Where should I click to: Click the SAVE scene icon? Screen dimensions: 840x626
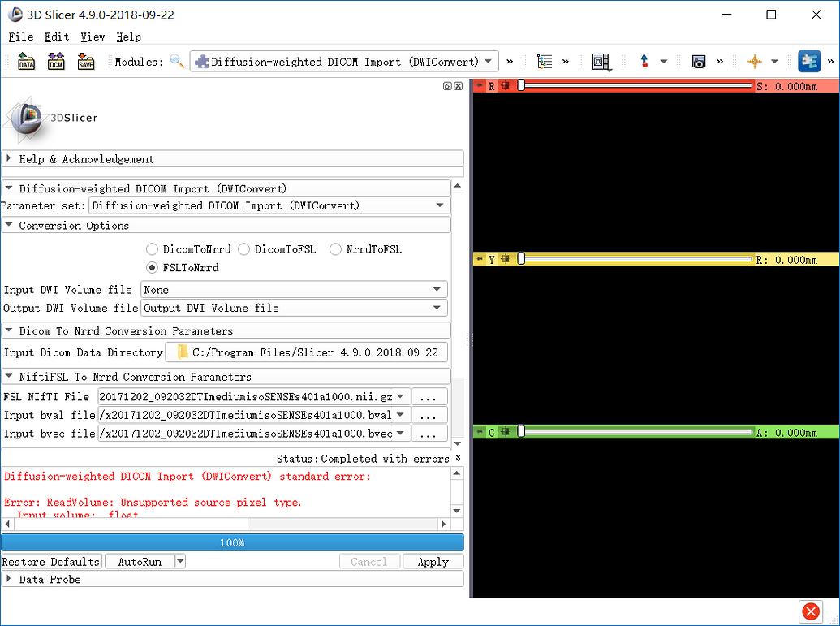point(86,62)
